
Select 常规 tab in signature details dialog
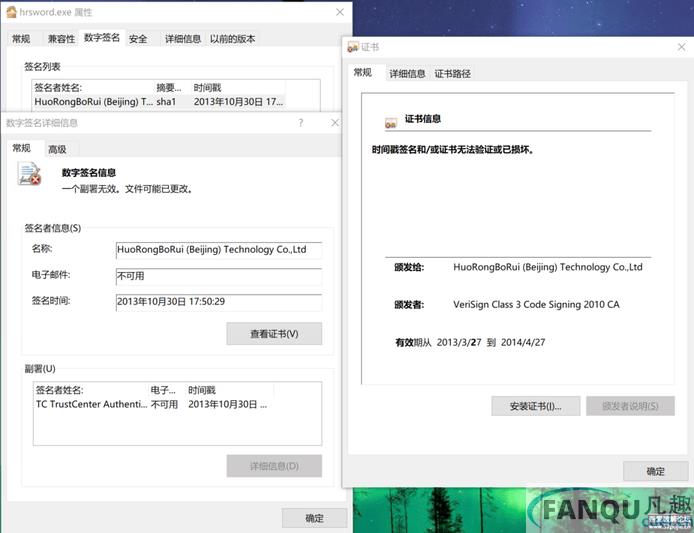click(x=21, y=148)
